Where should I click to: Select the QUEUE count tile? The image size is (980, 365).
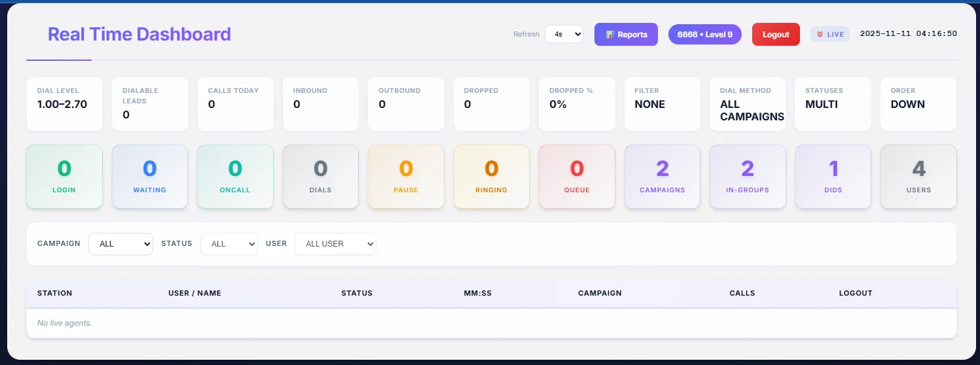click(x=577, y=177)
